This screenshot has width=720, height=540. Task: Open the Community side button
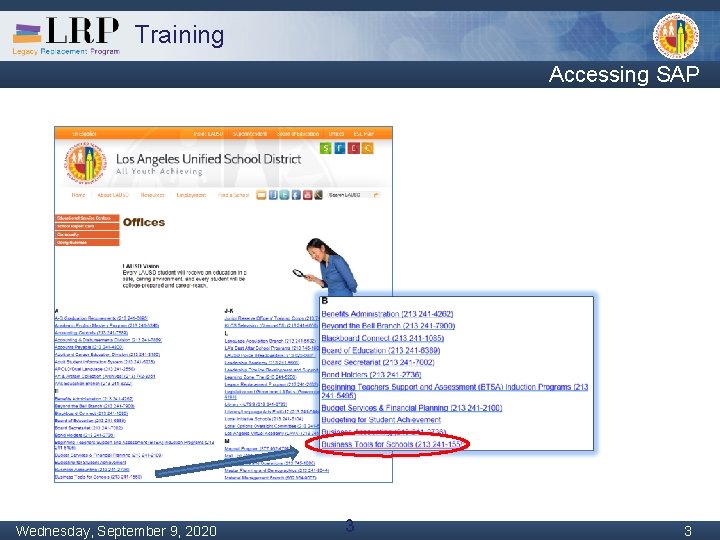click(87, 234)
